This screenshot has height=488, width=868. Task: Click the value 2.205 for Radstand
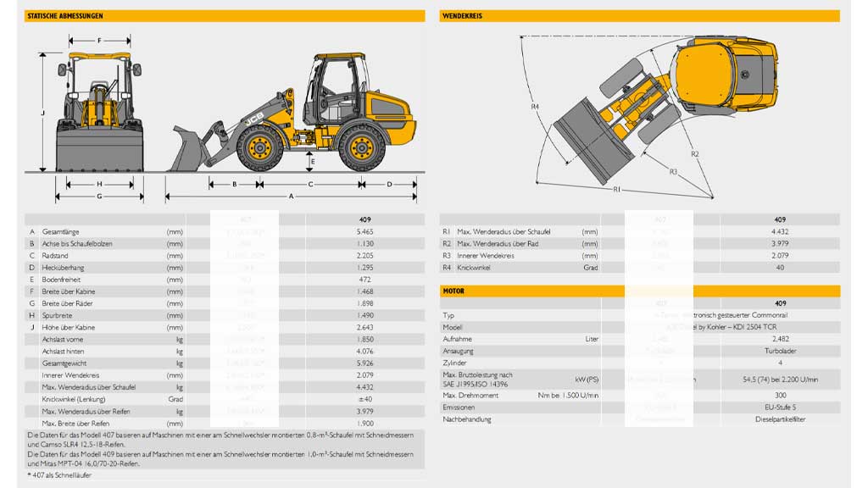point(364,256)
